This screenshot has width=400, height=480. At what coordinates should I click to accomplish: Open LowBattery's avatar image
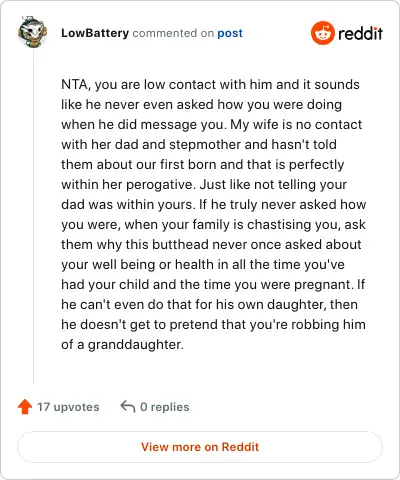32,32
